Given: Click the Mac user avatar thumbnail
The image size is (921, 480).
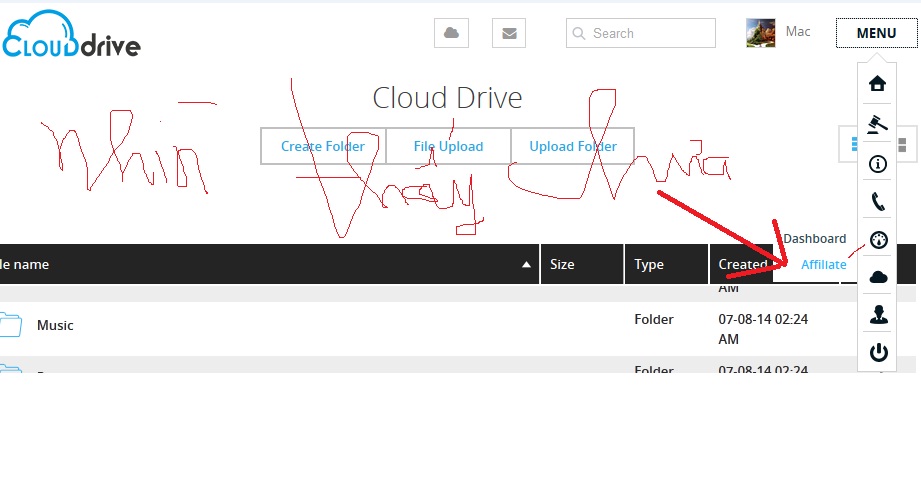Looking at the screenshot, I should point(761,33).
